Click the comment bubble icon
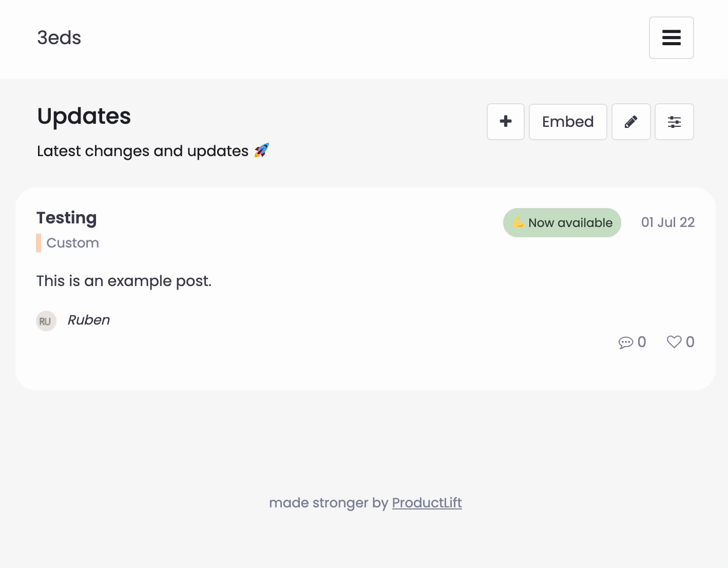 pos(625,343)
